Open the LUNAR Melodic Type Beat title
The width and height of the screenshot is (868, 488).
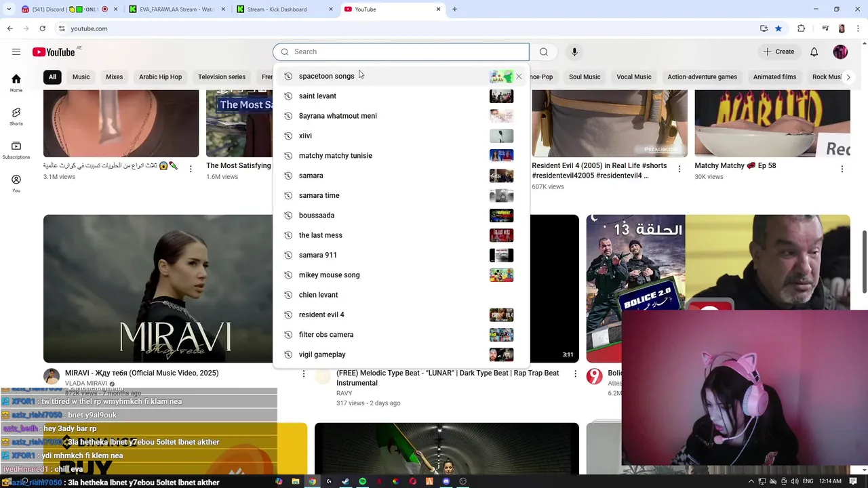point(448,378)
